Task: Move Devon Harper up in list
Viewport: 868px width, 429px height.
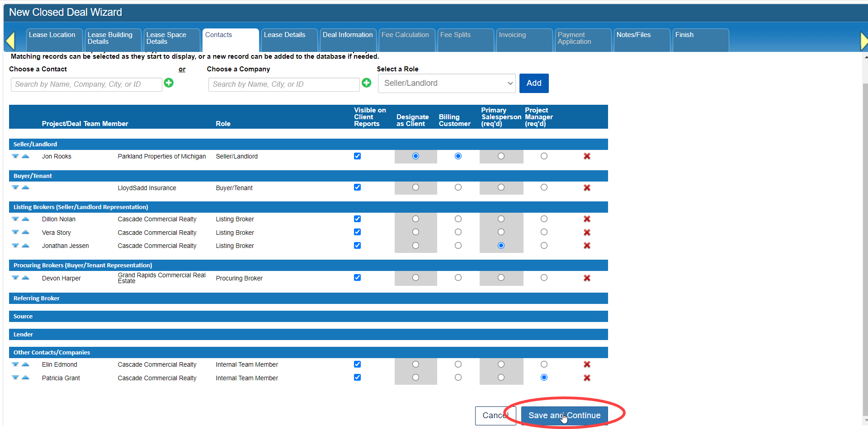Action: click(x=26, y=278)
